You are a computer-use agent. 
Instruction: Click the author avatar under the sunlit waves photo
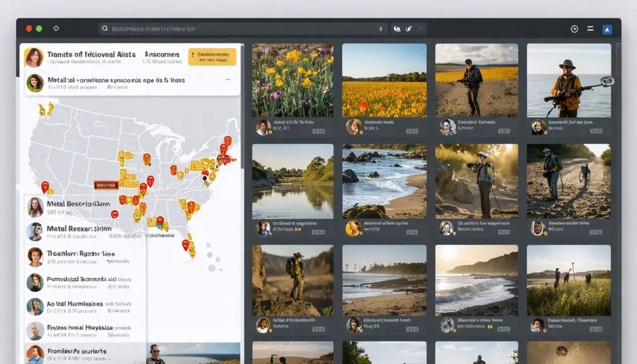pos(447,325)
